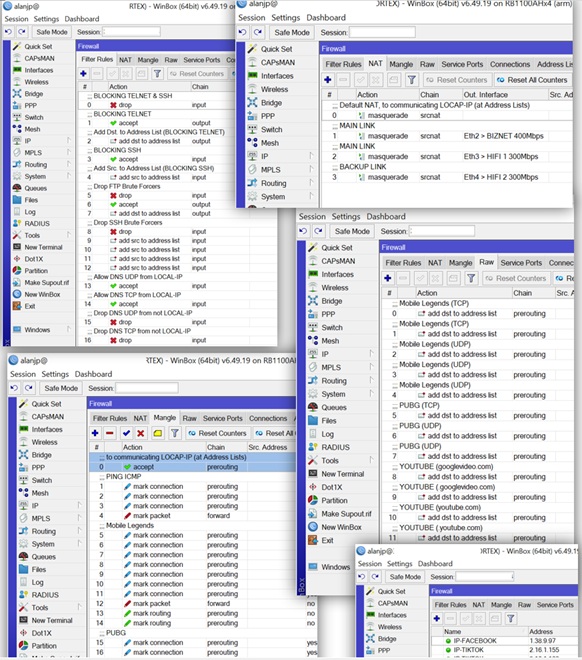
Task: Click blue plus add icon in Raw window
Action: point(388,278)
